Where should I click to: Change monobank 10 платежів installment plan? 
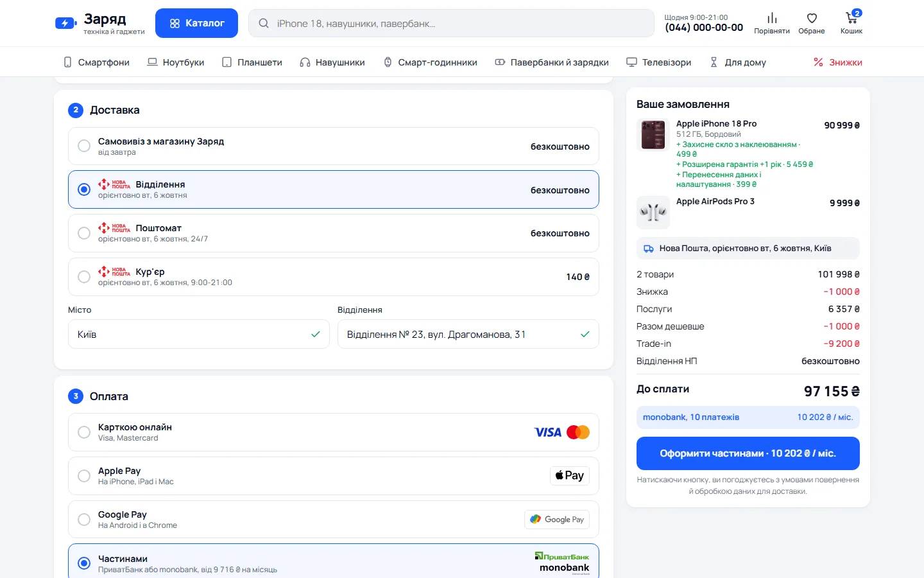click(x=748, y=417)
